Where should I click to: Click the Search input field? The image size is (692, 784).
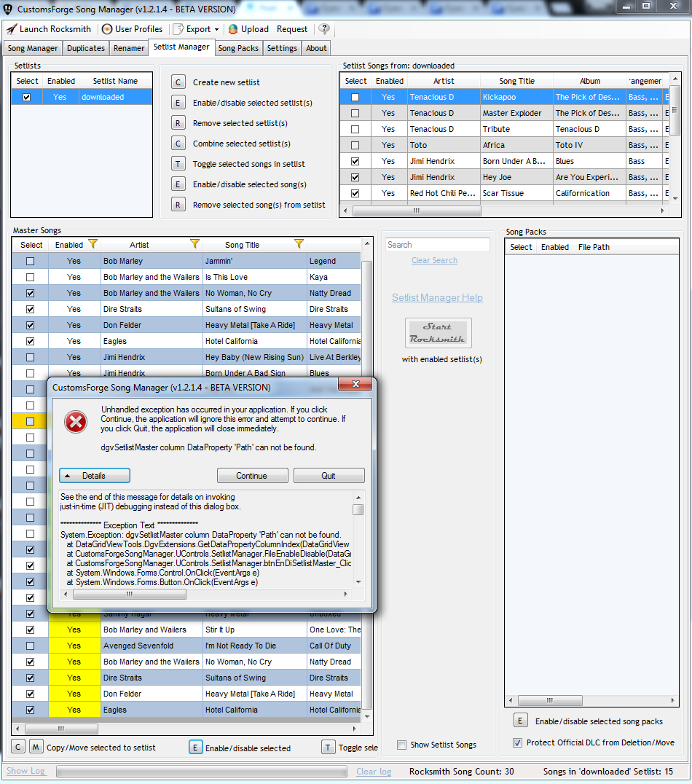pos(438,245)
